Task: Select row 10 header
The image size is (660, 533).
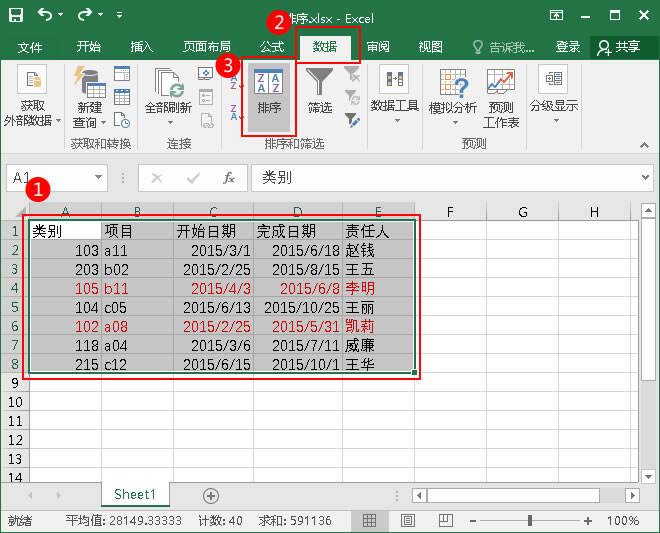Action: pos(15,402)
